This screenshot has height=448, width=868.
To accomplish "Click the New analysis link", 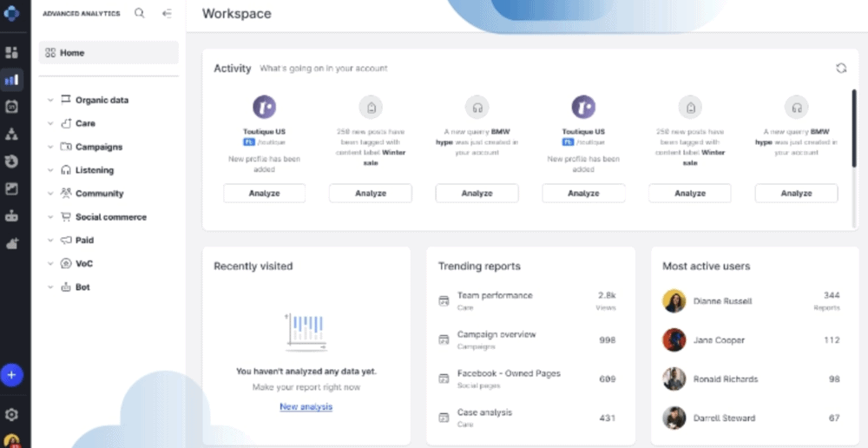I will tap(306, 406).
